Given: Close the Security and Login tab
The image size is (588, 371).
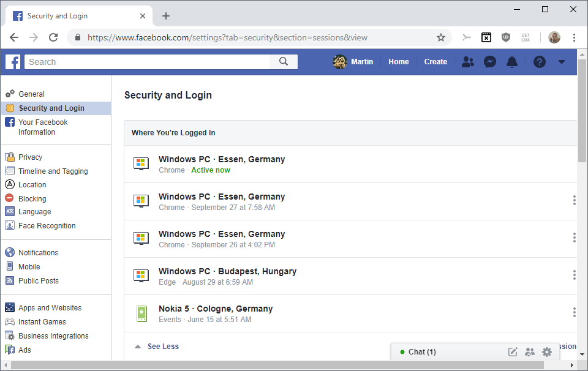Looking at the screenshot, I should pyautogui.click(x=143, y=16).
